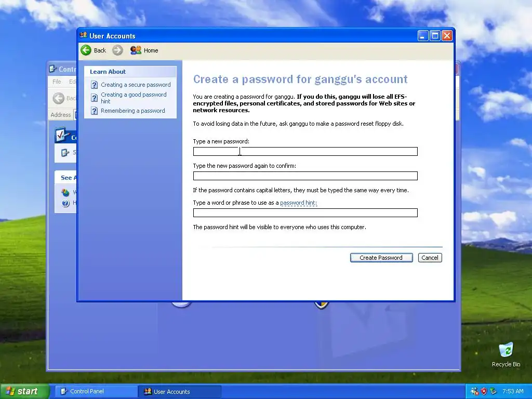Click the 7:53 AM taskbar clock
This screenshot has width=532, height=399.
(x=513, y=391)
